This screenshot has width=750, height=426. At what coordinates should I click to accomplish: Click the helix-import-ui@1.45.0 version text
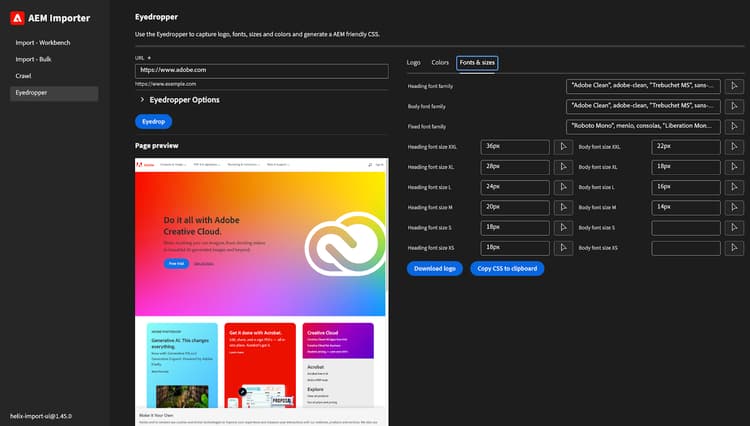pos(41,416)
